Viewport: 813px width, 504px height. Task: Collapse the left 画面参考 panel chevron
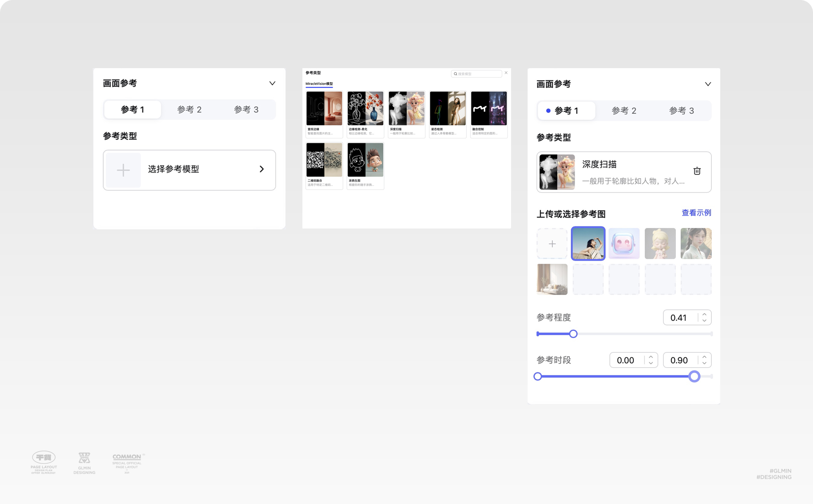coord(272,83)
